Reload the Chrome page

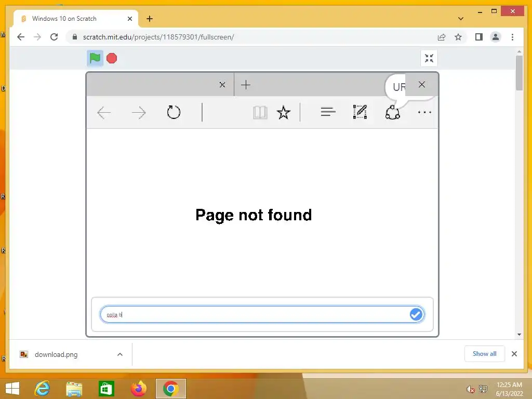point(54,37)
